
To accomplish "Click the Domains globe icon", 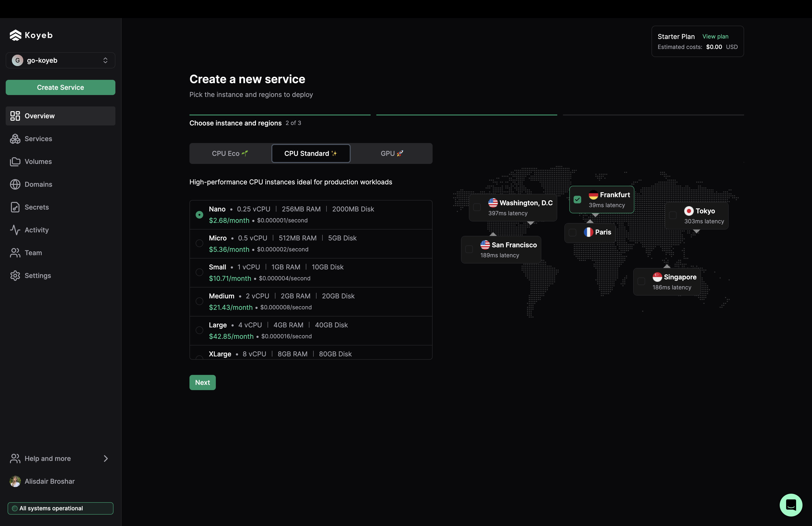I will (x=15, y=184).
